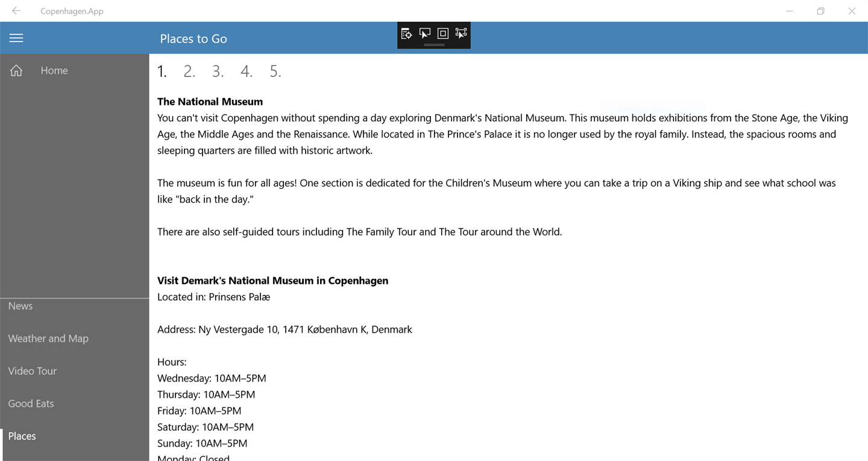Switch to place tab 2.

pyautogui.click(x=189, y=72)
